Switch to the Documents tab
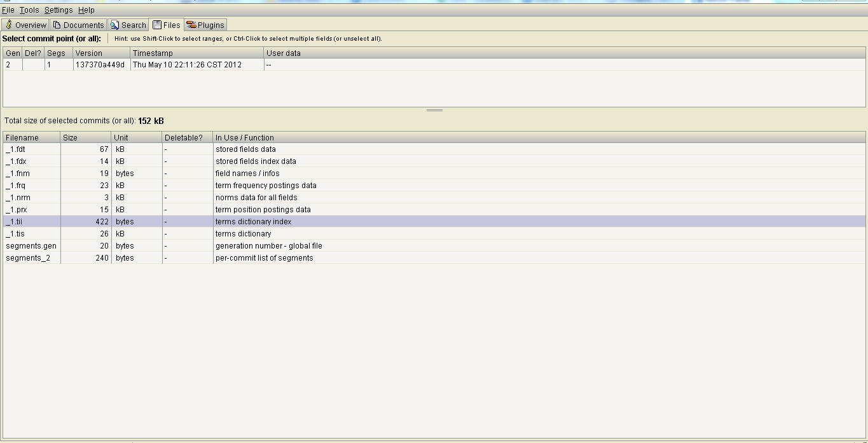The image size is (868, 443). point(78,25)
